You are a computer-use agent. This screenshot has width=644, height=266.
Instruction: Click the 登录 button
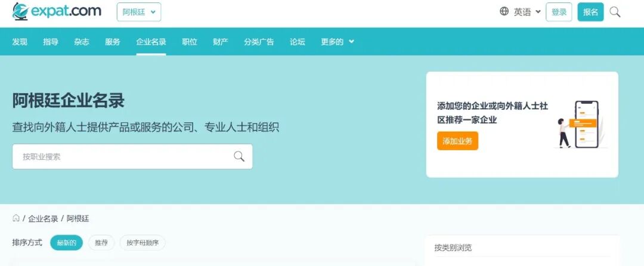click(x=559, y=12)
